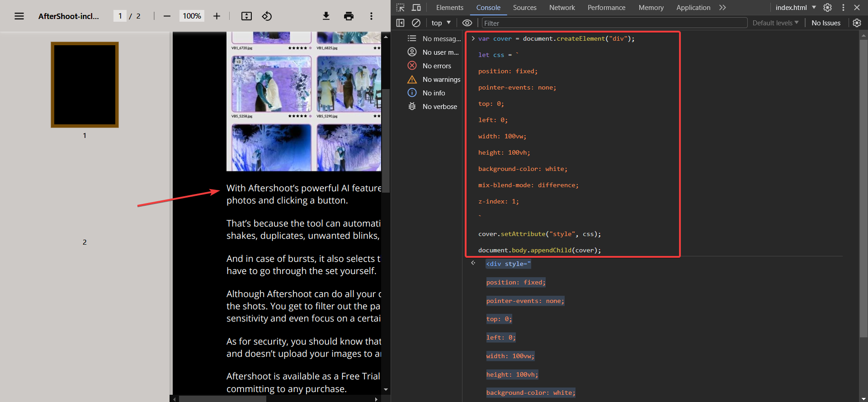Toggle the PDF sidebar hamburger menu
The image size is (868, 402).
[x=19, y=16]
